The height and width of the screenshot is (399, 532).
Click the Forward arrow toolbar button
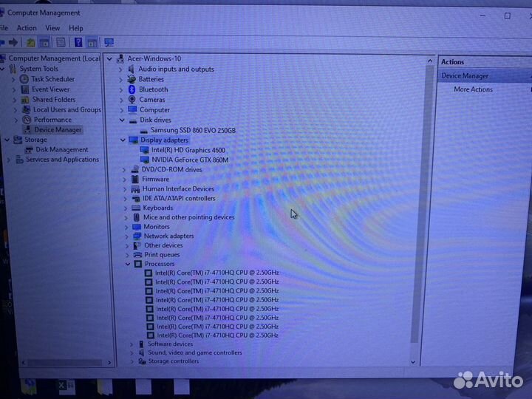[13, 42]
